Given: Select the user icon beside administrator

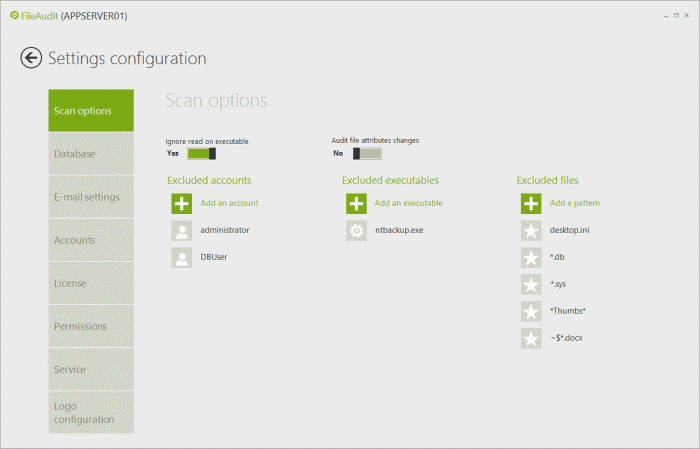Looking at the screenshot, I should [x=182, y=231].
